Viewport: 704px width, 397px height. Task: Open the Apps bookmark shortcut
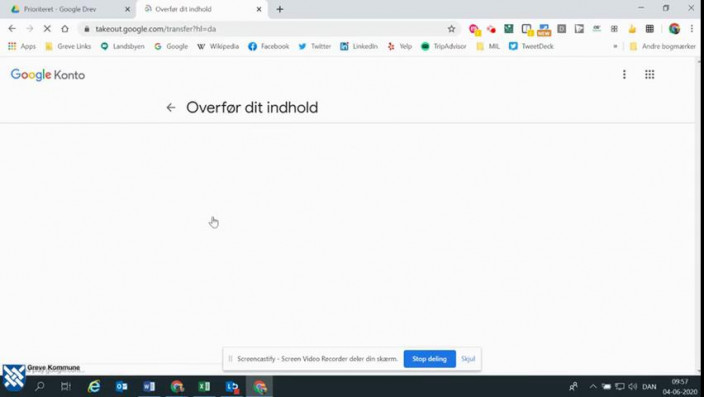point(22,46)
